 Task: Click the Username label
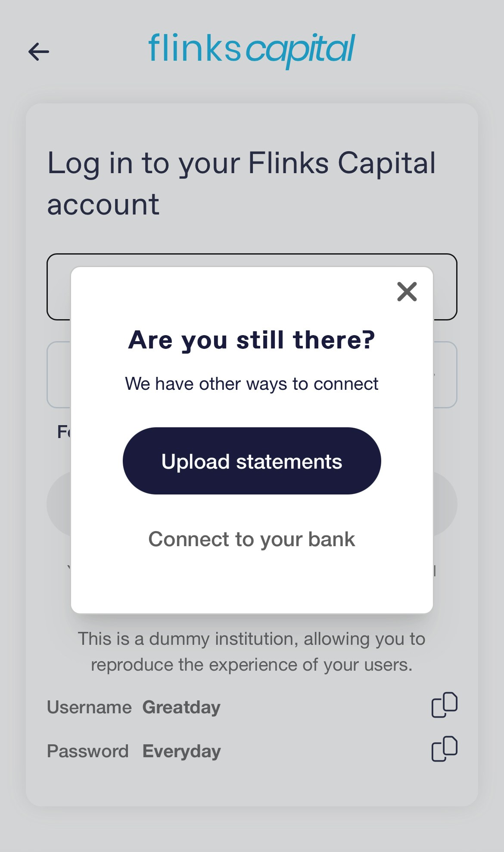(88, 706)
